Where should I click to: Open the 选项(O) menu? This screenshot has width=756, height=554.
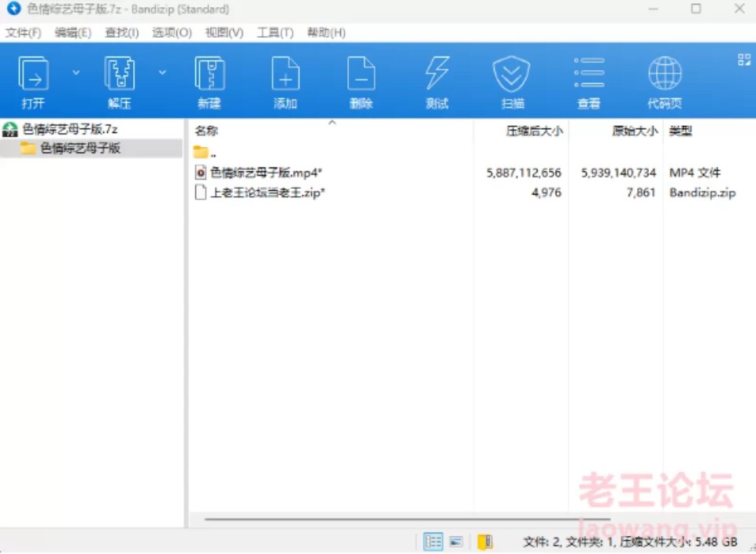tap(172, 32)
